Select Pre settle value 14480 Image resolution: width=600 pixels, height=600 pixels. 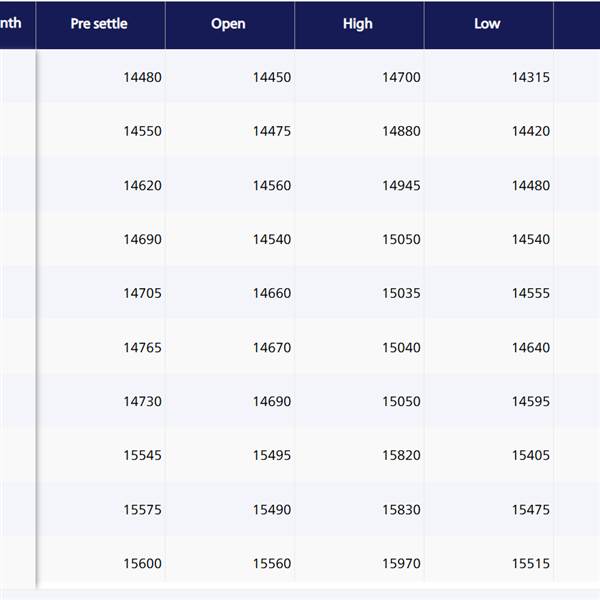(x=142, y=77)
